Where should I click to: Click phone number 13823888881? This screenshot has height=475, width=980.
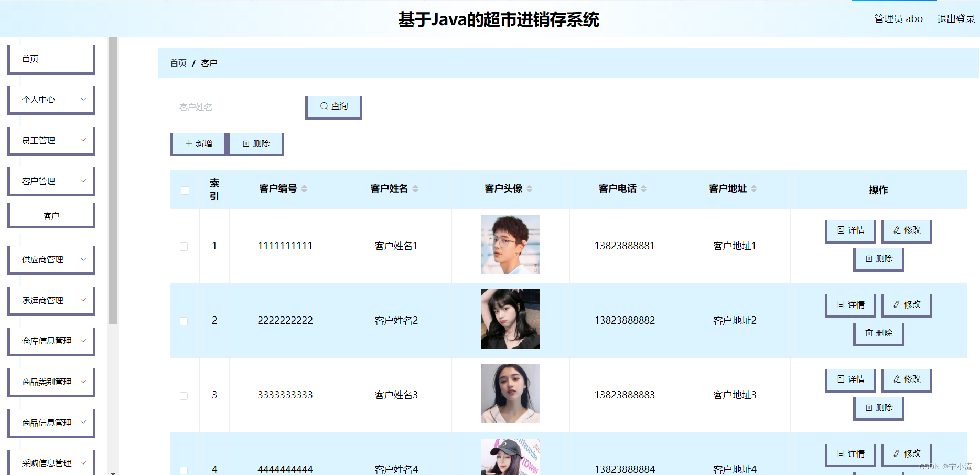coord(624,246)
